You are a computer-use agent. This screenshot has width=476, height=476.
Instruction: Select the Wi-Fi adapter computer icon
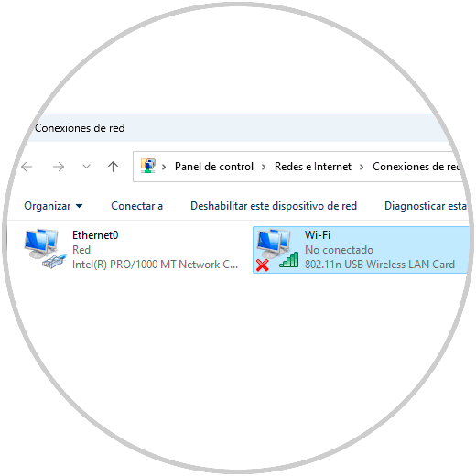pos(274,243)
